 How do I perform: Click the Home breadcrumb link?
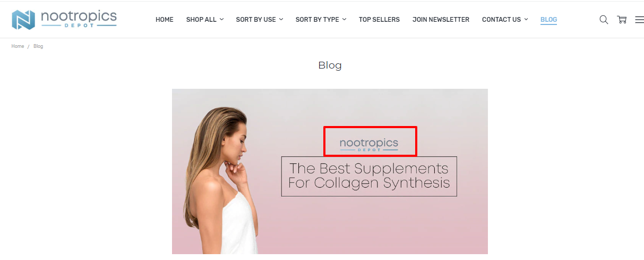tap(18, 46)
